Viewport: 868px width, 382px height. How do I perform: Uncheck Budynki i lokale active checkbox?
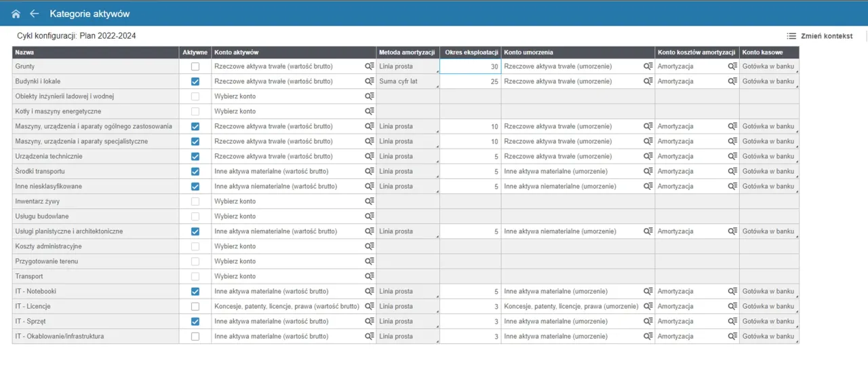coord(195,81)
